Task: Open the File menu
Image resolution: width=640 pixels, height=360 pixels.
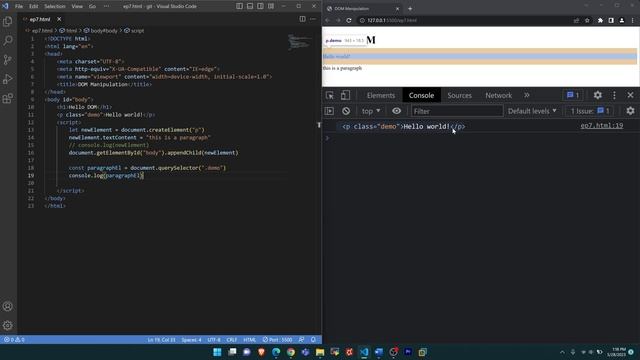Action: [19, 6]
